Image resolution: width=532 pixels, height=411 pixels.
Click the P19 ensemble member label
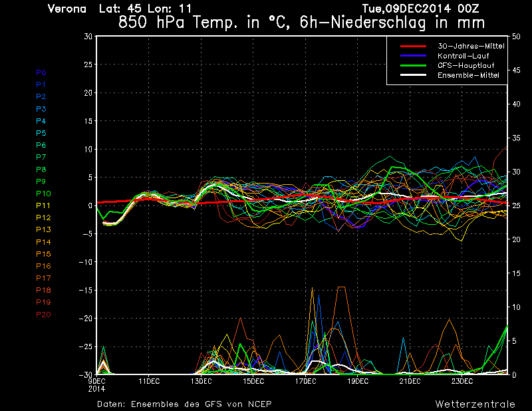[43, 302]
